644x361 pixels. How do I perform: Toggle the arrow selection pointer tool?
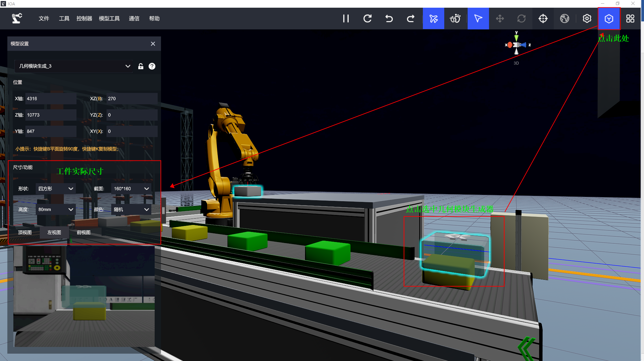click(x=478, y=18)
